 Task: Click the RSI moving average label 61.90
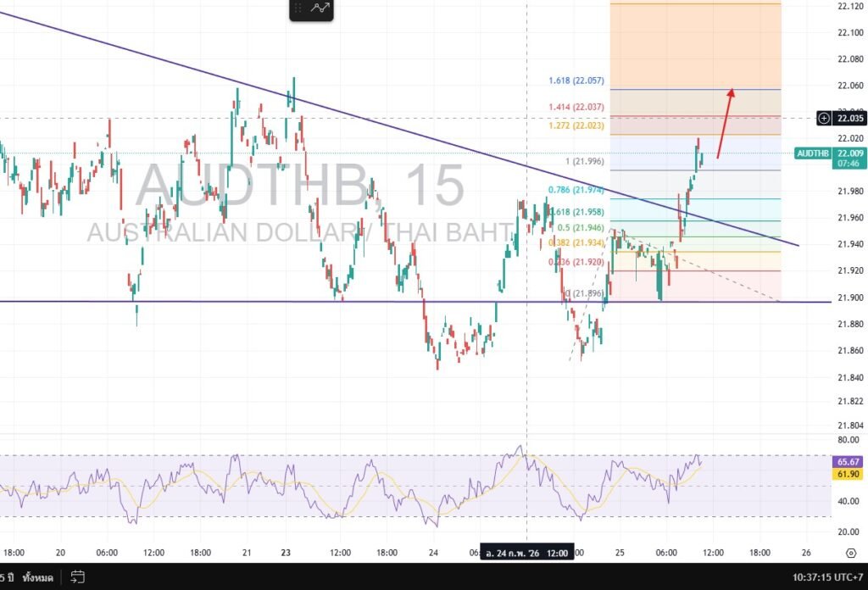coord(849,475)
